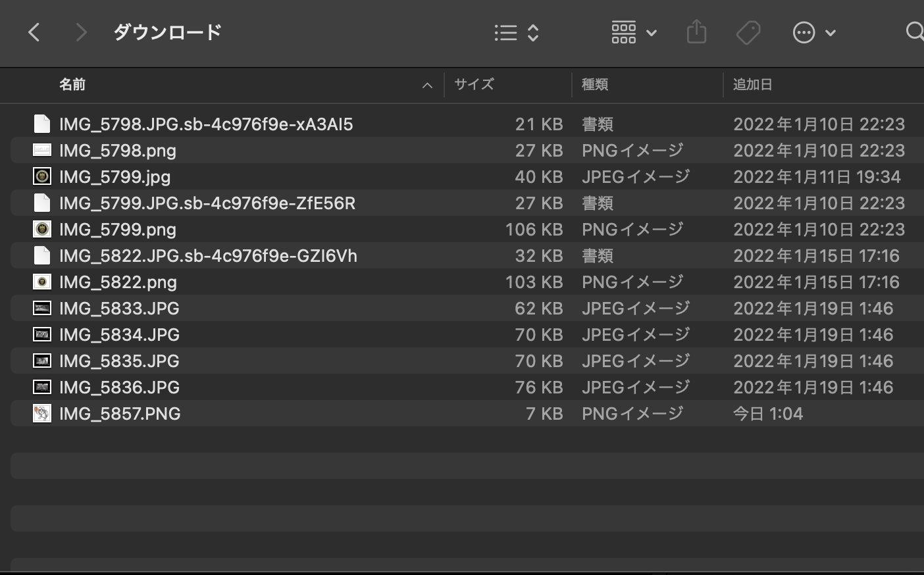This screenshot has height=575, width=924.
Task: Click the tag icon in toolbar
Action: tap(748, 32)
